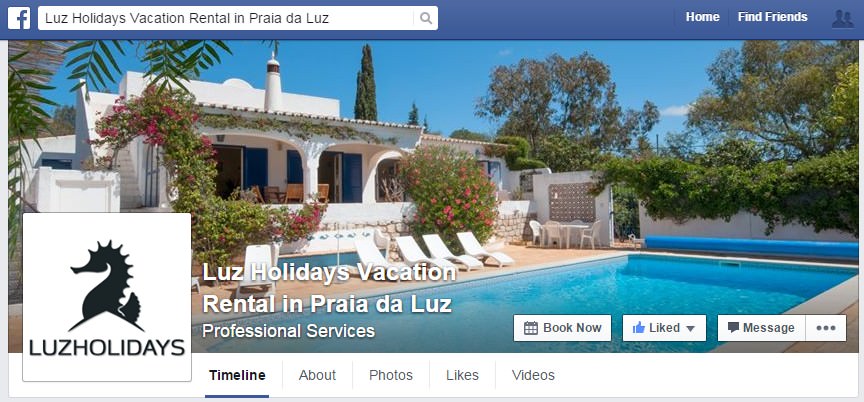This screenshot has height=402, width=864.
Task: Open the three-dots more options button
Action: pyautogui.click(x=826, y=328)
